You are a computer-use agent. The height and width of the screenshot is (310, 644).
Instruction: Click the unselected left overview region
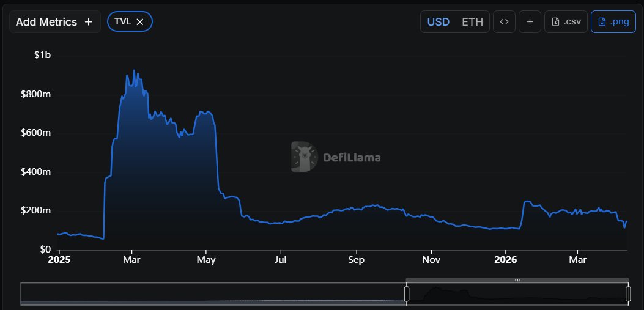(x=213, y=294)
